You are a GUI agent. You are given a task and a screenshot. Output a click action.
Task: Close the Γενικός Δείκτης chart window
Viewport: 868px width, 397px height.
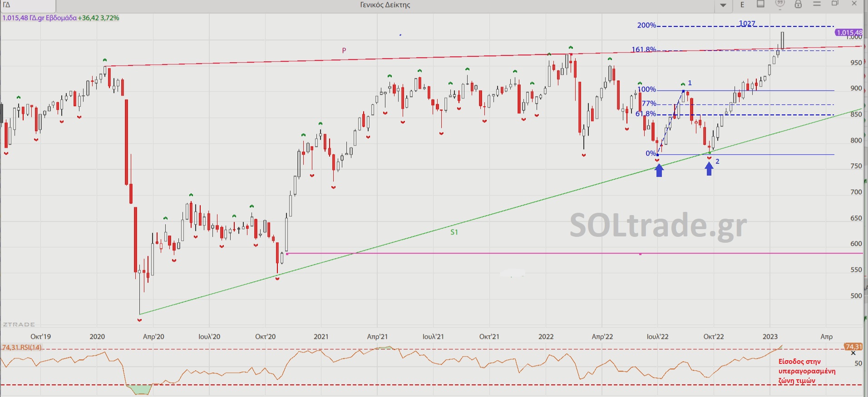(854, 4)
